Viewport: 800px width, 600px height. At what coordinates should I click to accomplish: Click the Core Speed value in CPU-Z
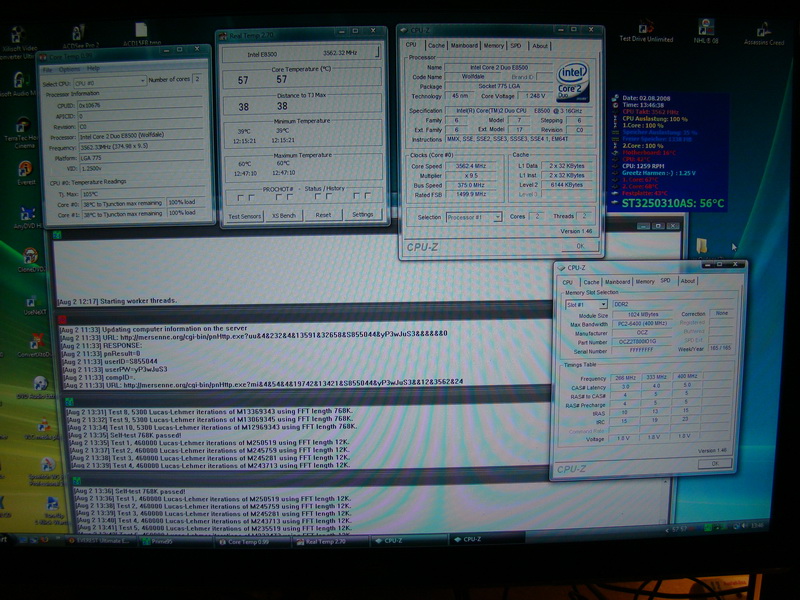472,166
